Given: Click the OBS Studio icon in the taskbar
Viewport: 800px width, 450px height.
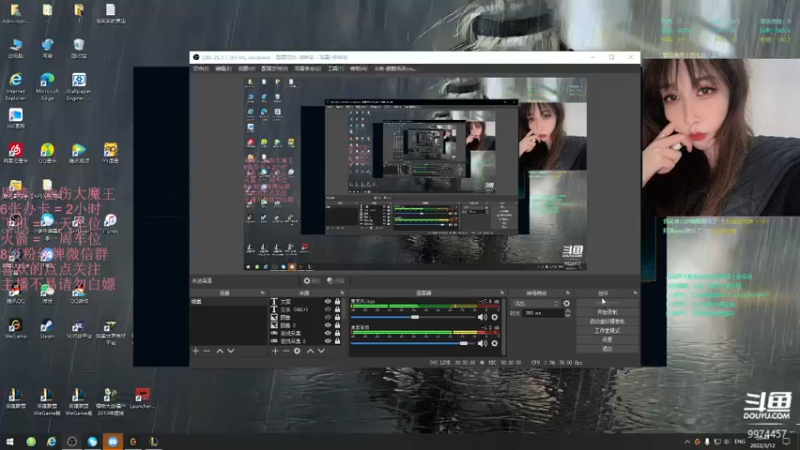Looking at the screenshot, I should 72,442.
